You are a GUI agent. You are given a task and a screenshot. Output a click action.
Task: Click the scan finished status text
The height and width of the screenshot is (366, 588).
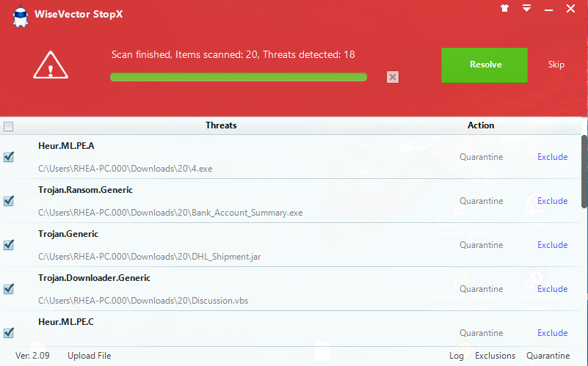click(233, 55)
